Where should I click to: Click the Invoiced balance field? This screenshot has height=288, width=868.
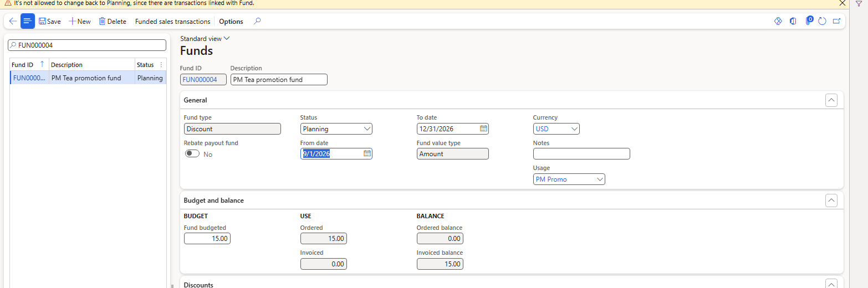[440, 264]
